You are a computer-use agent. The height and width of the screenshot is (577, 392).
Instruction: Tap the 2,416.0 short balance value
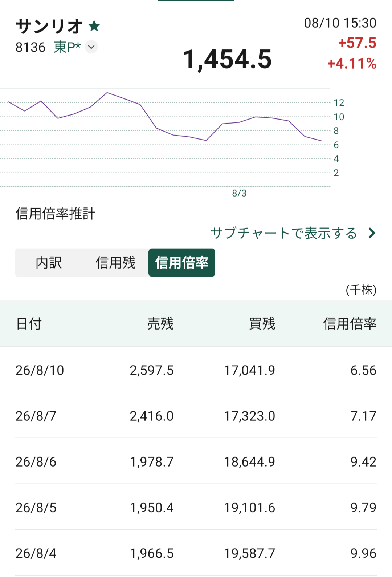coord(152,416)
